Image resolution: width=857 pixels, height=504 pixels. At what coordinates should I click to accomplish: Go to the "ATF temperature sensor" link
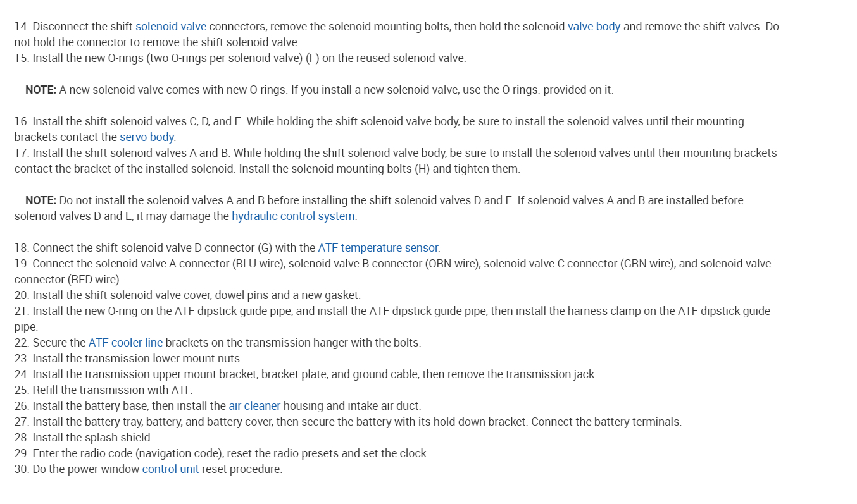pos(378,248)
